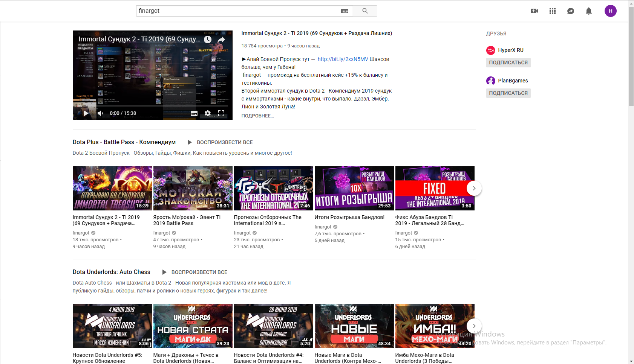Viewport: 634px width, 364px height.
Task: Mute the featured video volume
Action: (x=100, y=113)
